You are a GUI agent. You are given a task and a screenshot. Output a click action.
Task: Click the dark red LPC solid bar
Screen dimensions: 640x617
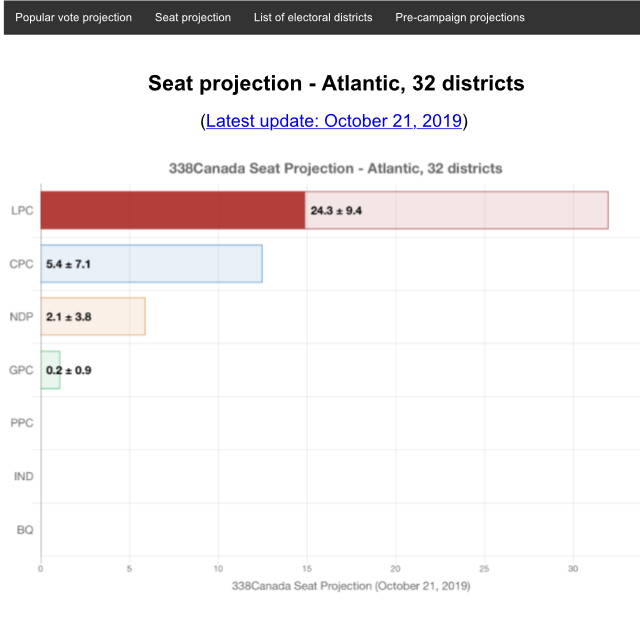pos(172,210)
